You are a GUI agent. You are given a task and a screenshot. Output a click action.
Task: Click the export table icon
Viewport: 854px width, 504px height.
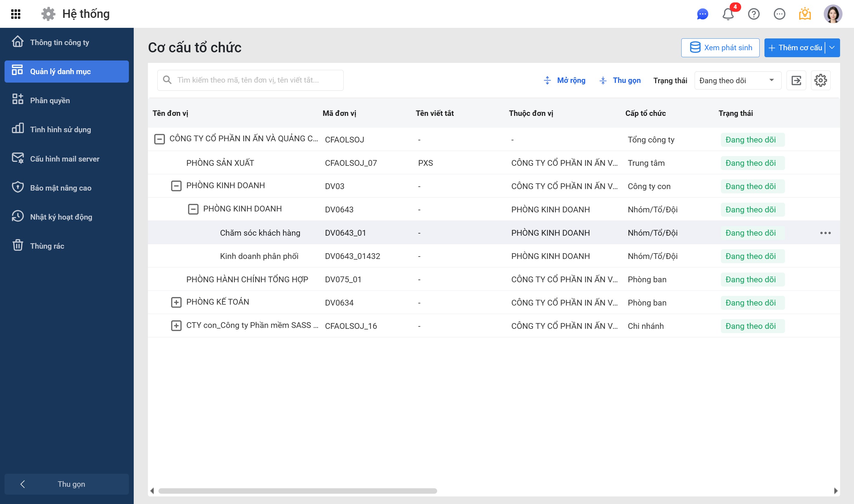796,80
